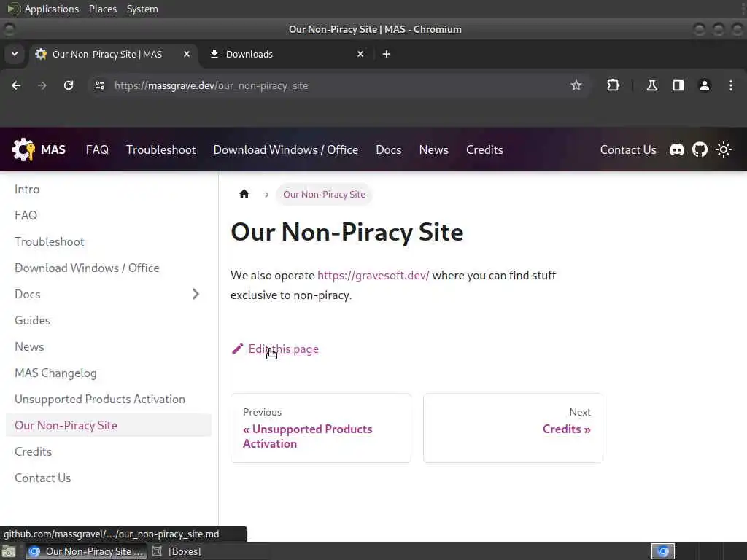Open Troubleshoot in the top navbar
747x560 pixels.
[x=161, y=150]
